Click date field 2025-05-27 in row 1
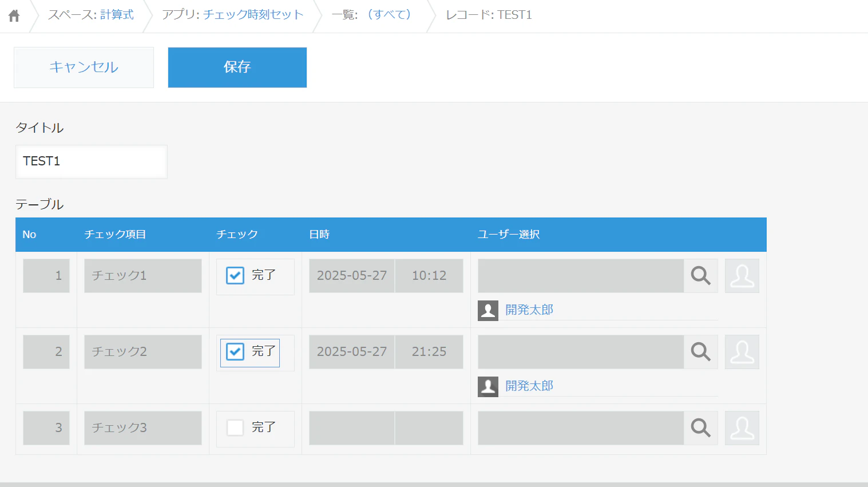 [352, 276]
